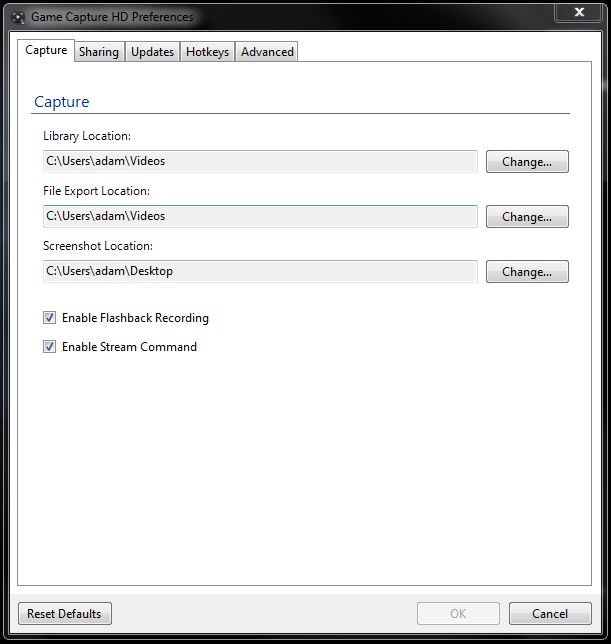Image resolution: width=611 pixels, height=644 pixels.
Task: Change the Library Location folder
Action: 527,162
